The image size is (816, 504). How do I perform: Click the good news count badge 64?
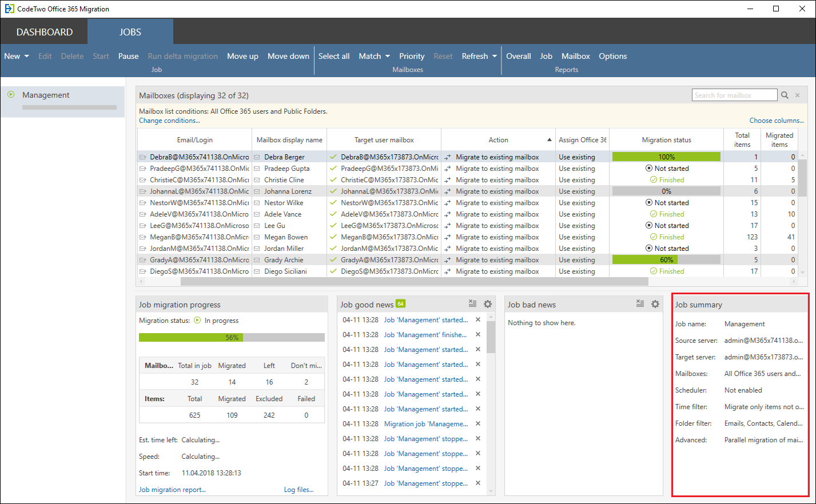400,303
